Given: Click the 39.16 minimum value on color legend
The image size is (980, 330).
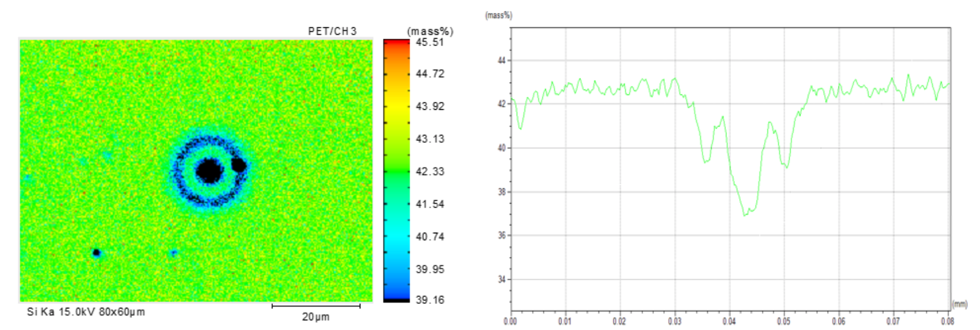Looking at the screenshot, I should pos(430,299).
